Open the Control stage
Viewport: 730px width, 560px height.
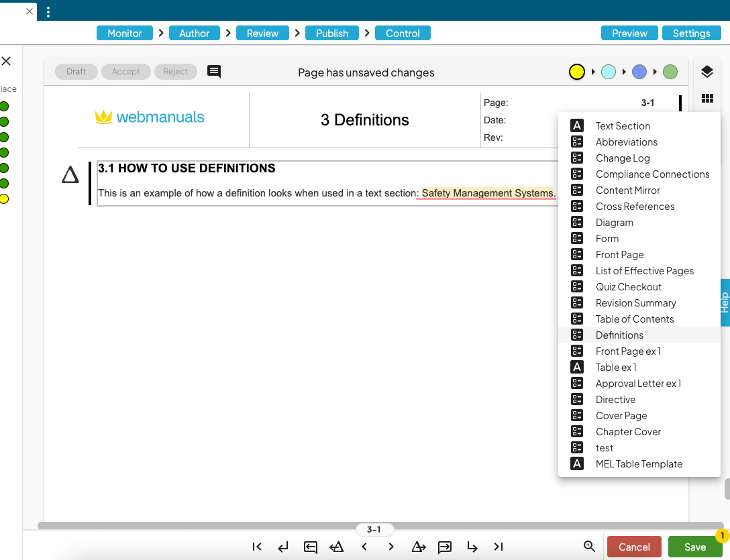point(403,33)
